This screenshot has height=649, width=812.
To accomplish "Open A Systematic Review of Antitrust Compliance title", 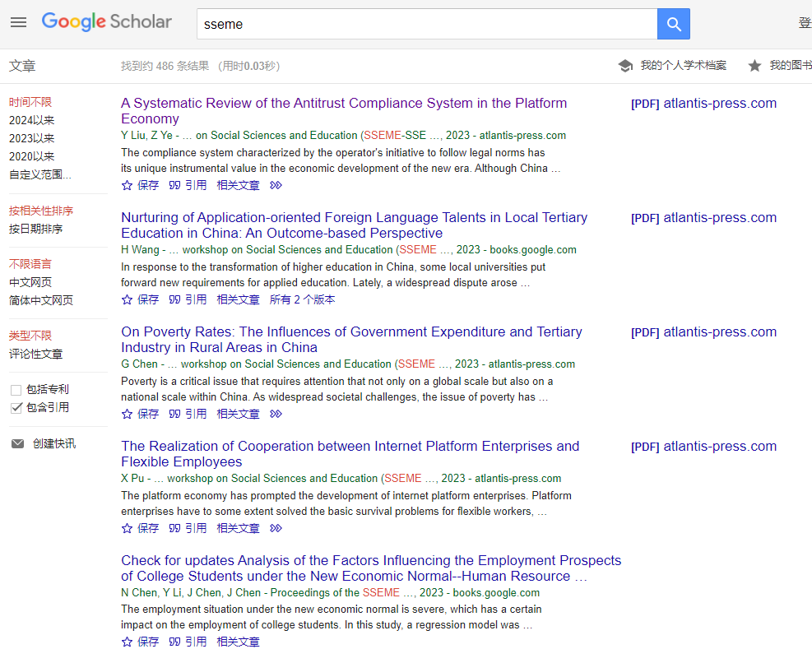I will pos(344,111).
